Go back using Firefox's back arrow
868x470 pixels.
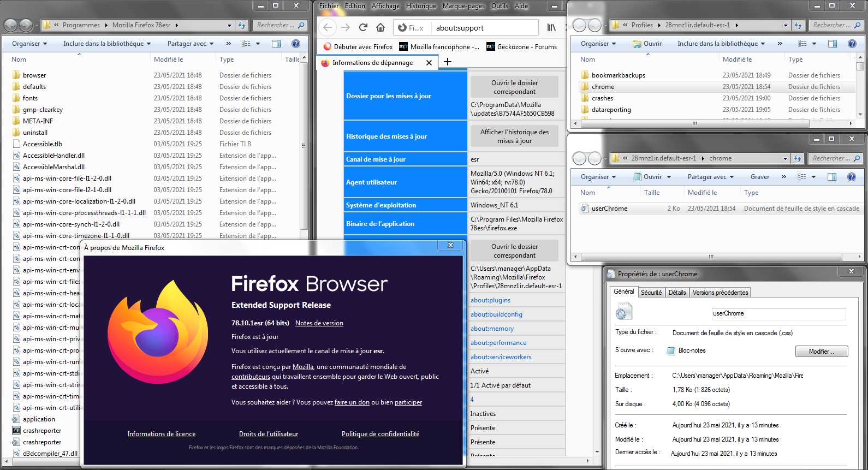[328, 27]
